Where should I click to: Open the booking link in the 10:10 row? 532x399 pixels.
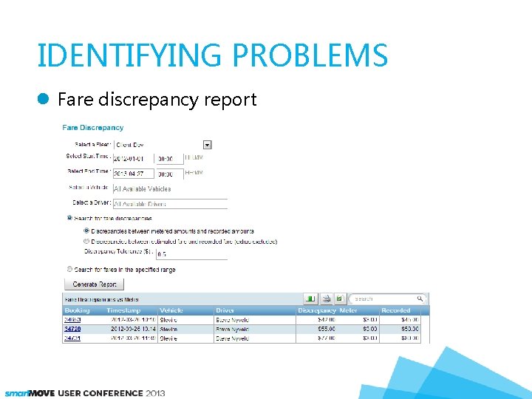click(x=72, y=320)
